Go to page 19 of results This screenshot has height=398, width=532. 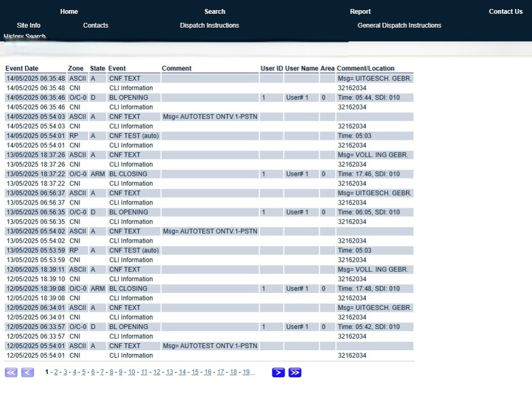pyautogui.click(x=246, y=372)
